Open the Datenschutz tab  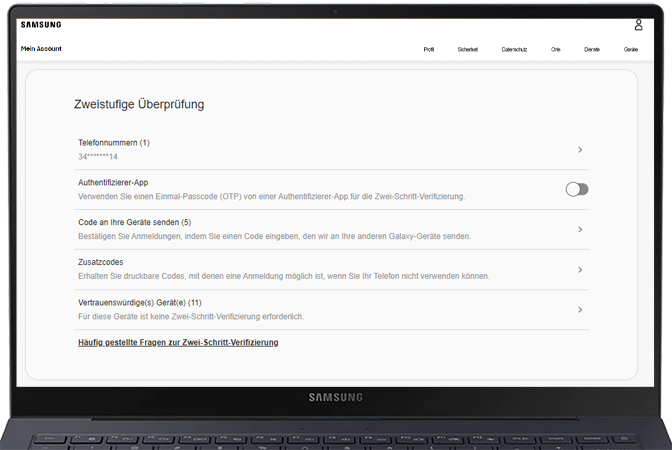[x=514, y=50]
